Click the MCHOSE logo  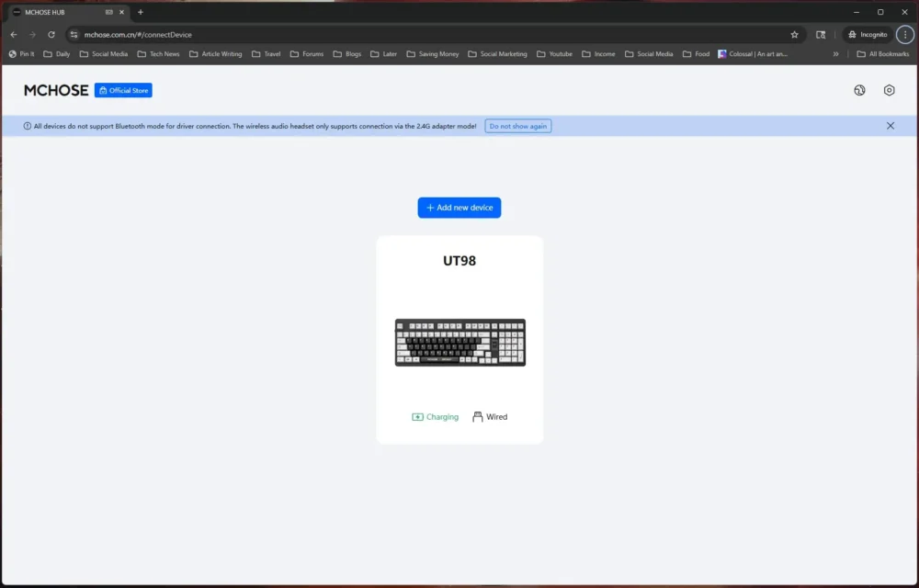tap(56, 90)
